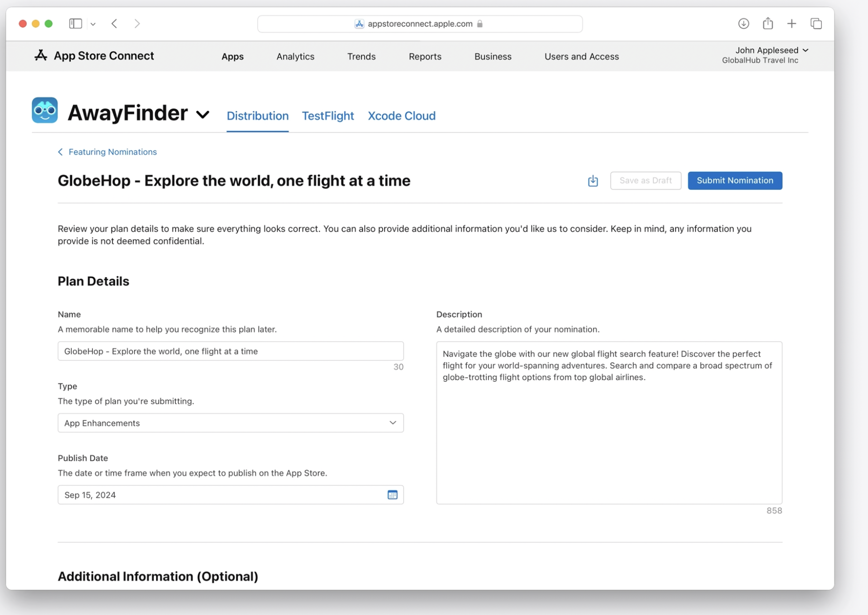Click the description character count 858

click(774, 511)
